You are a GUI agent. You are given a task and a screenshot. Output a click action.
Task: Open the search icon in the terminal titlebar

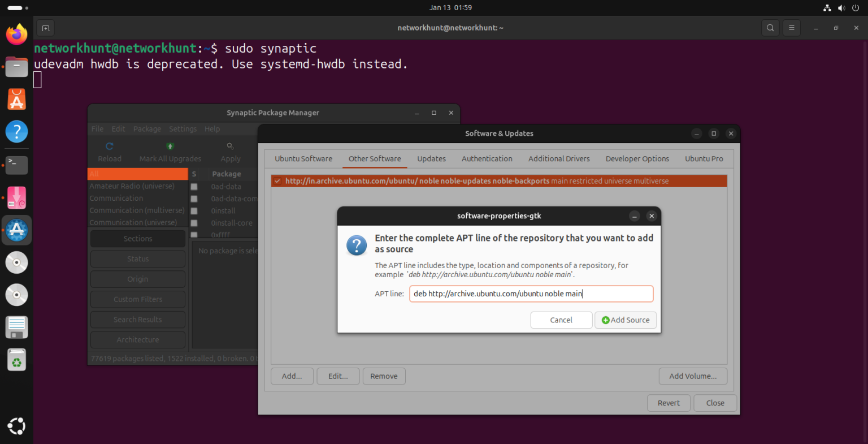click(x=770, y=27)
